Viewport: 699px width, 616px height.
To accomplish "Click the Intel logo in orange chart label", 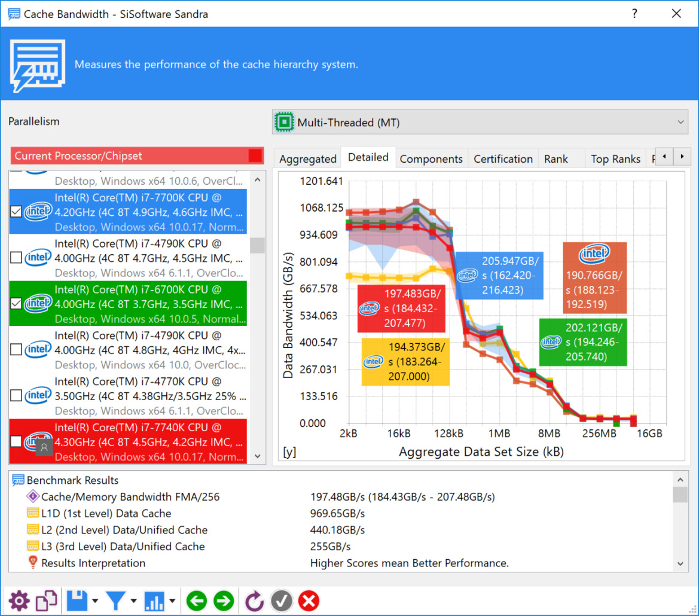I will point(594,254).
